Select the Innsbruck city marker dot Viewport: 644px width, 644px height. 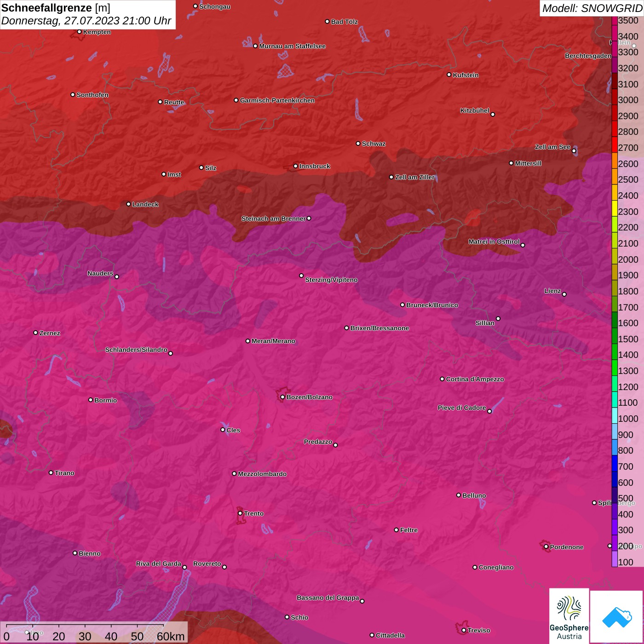tap(296, 166)
